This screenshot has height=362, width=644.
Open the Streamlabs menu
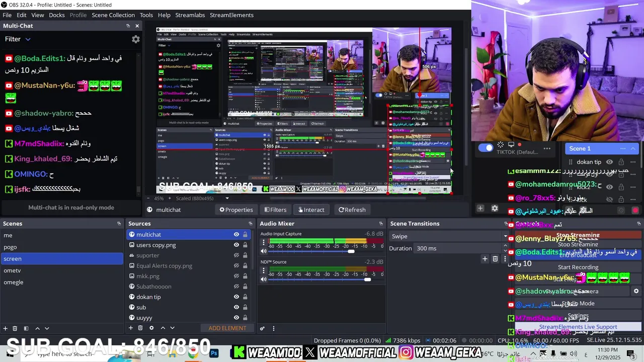(190, 15)
